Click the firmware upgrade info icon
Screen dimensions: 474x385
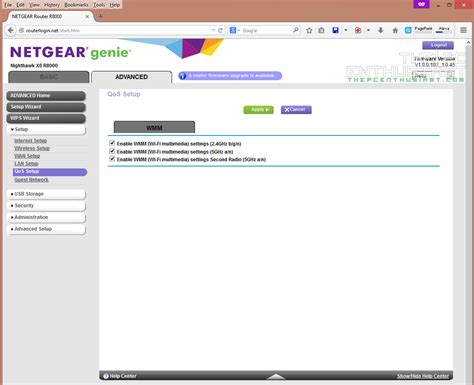point(182,76)
